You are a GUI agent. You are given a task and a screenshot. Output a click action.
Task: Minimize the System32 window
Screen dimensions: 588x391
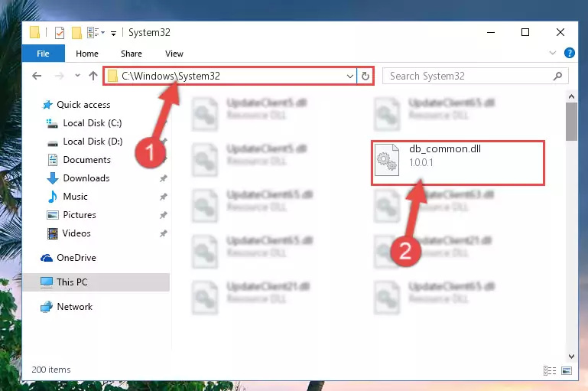491,32
